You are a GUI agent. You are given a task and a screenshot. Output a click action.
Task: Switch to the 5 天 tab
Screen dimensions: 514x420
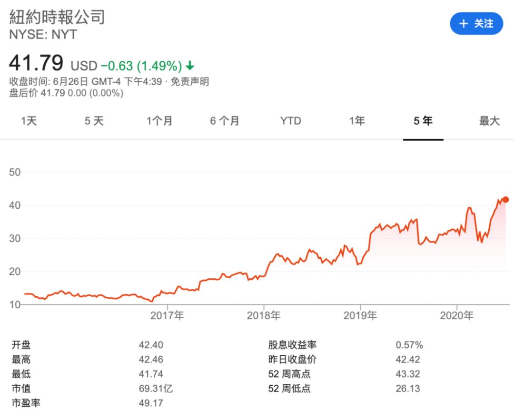(x=94, y=121)
